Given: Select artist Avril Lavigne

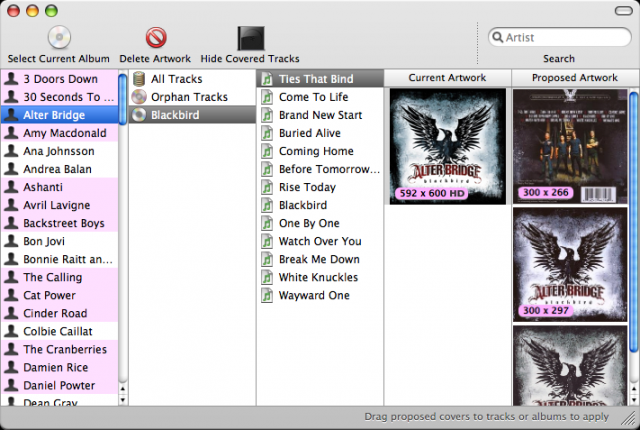Looking at the screenshot, I should pos(60,205).
